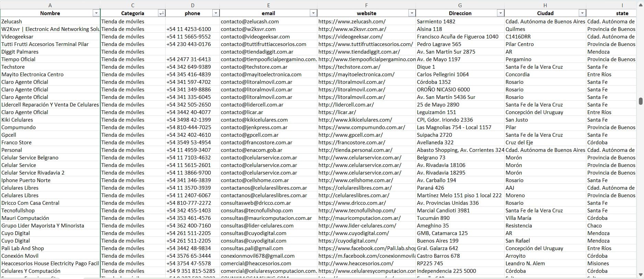Click the email "consultas.pali@gmail.com"
This screenshot has height=279, width=644.
269,248
